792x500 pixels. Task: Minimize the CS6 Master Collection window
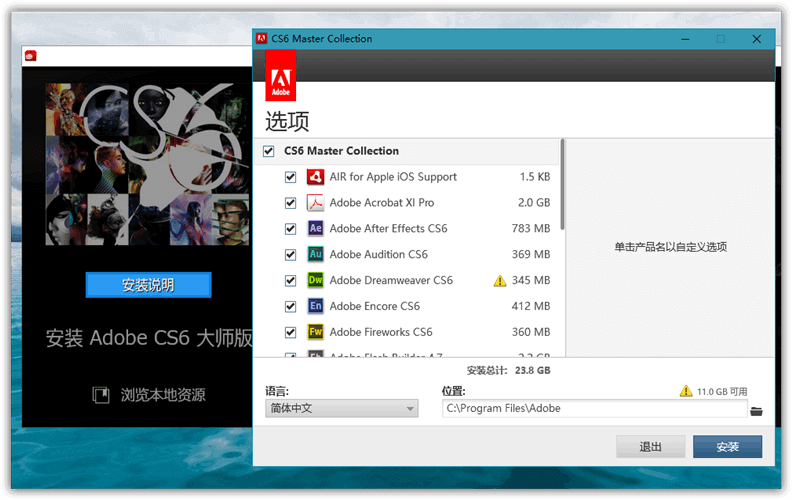(685, 39)
